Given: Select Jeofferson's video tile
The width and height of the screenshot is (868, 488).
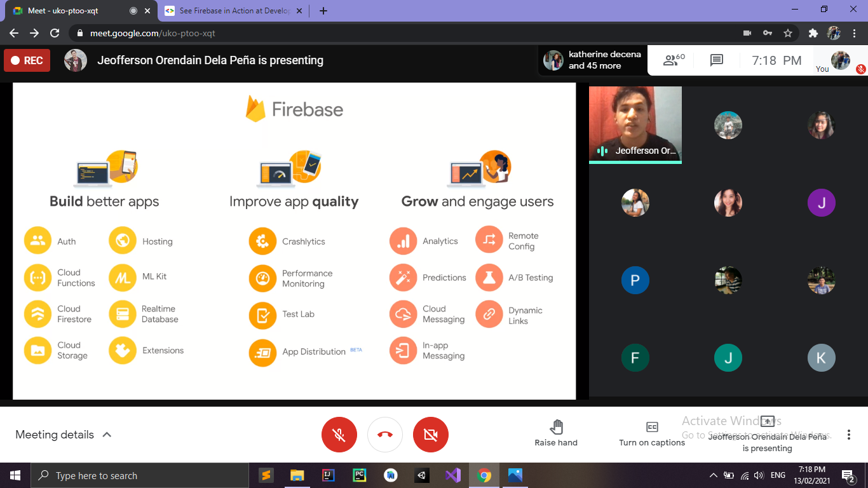Looking at the screenshot, I should click(635, 125).
